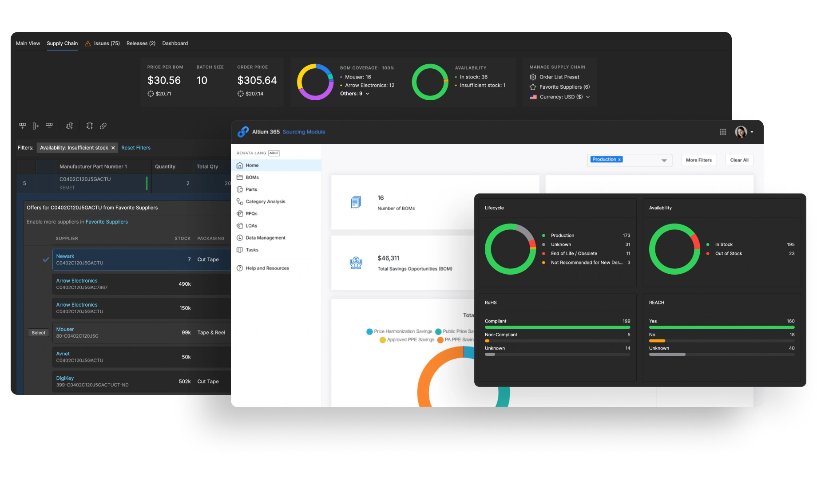This screenshot has width=817, height=504.
Task: Click the dashed-outline chip with plus toolbar icon
Action: click(x=70, y=126)
